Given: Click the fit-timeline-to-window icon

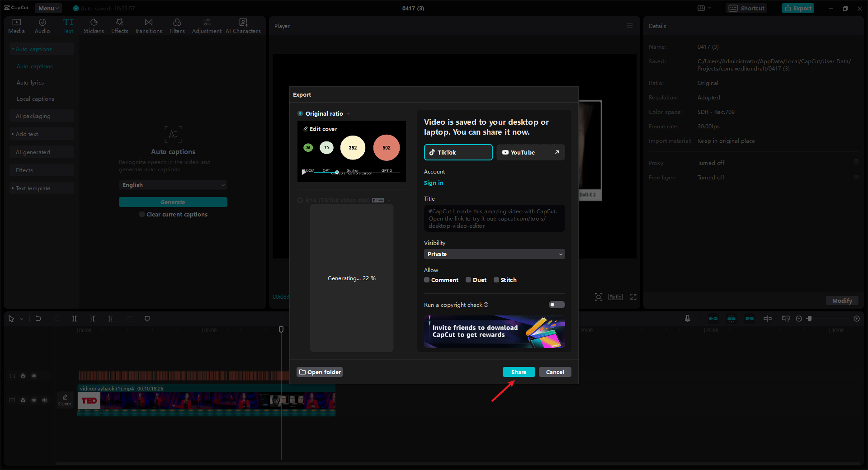Looking at the screenshot, I should point(786,319).
